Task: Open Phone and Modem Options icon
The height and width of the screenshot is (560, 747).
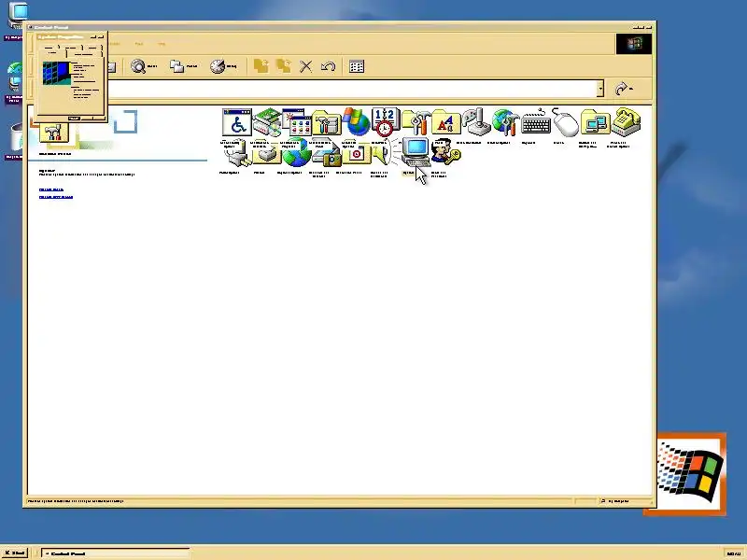Action: 626,122
